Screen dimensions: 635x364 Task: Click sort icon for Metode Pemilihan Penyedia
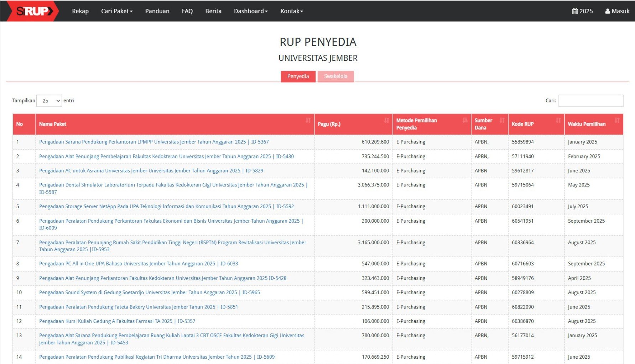click(x=465, y=120)
